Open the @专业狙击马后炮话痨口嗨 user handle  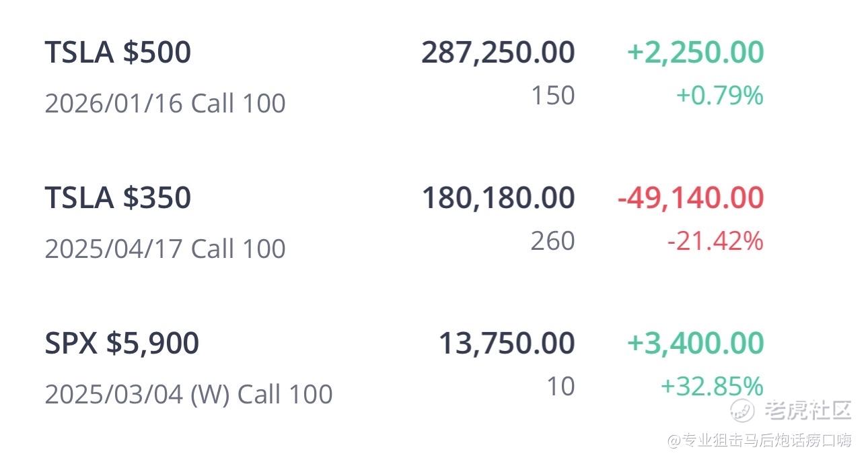(760, 440)
